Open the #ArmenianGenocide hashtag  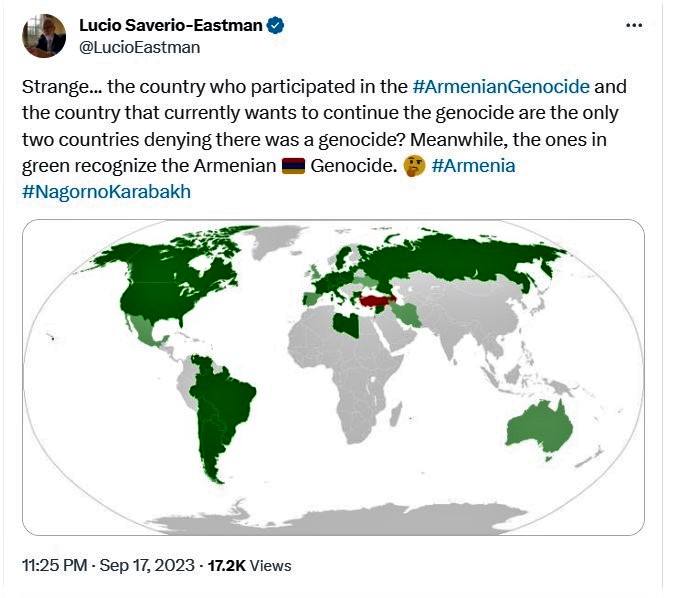(x=501, y=86)
